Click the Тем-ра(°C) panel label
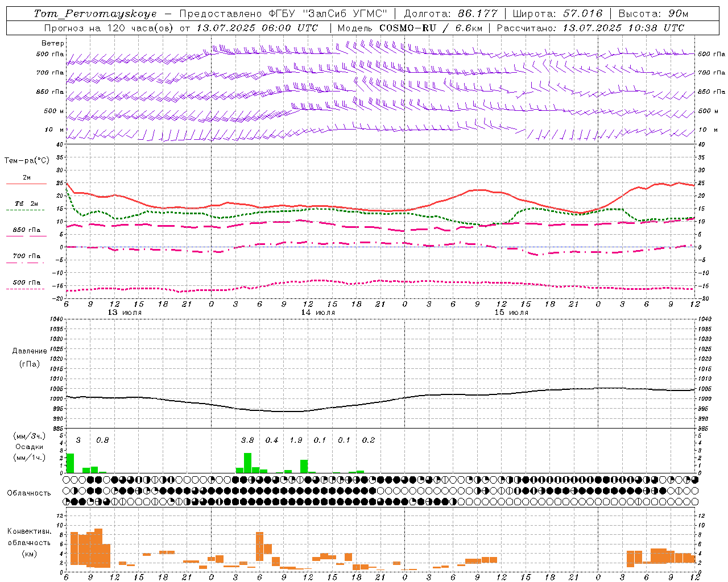728x582 pixels. (x=27, y=161)
